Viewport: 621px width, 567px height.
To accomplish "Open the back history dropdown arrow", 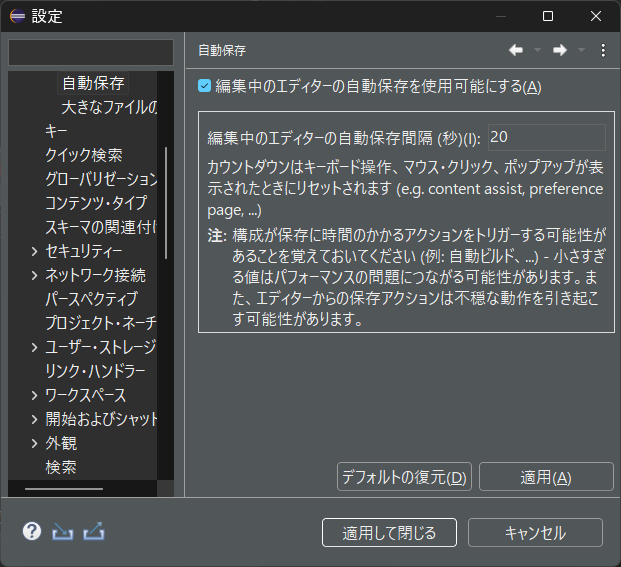I will (x=537, y=50).
